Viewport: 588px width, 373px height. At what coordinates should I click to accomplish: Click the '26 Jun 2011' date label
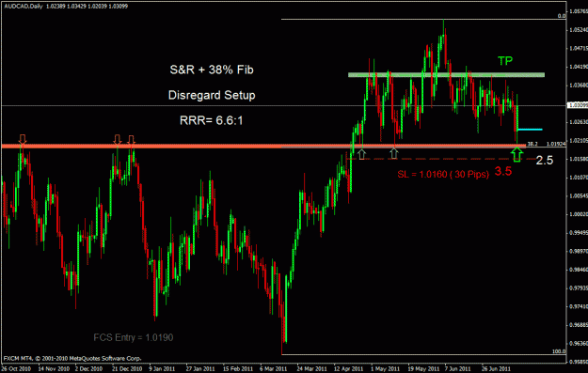496,368
